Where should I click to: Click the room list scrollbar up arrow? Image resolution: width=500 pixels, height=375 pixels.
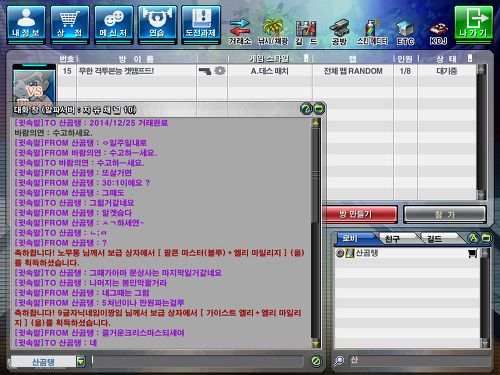(481, 69)
